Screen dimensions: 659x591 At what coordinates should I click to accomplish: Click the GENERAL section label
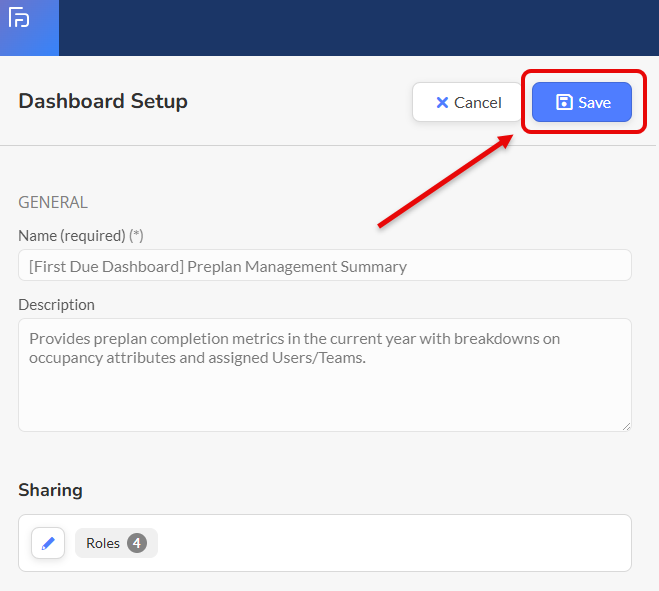tap(53, 202)
